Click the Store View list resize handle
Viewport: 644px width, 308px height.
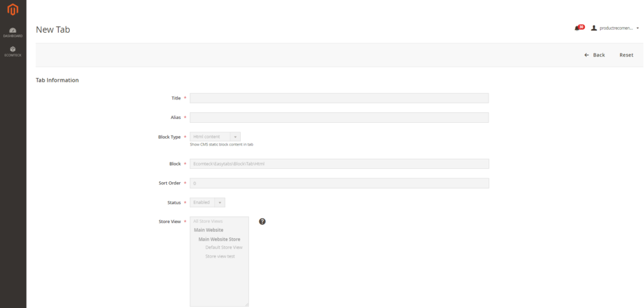247,304
